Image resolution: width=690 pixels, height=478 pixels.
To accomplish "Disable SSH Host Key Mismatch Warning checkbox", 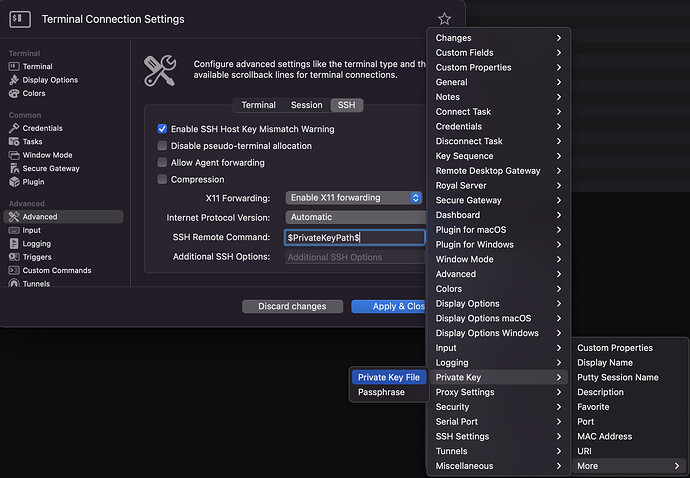I will click(162, 129).
